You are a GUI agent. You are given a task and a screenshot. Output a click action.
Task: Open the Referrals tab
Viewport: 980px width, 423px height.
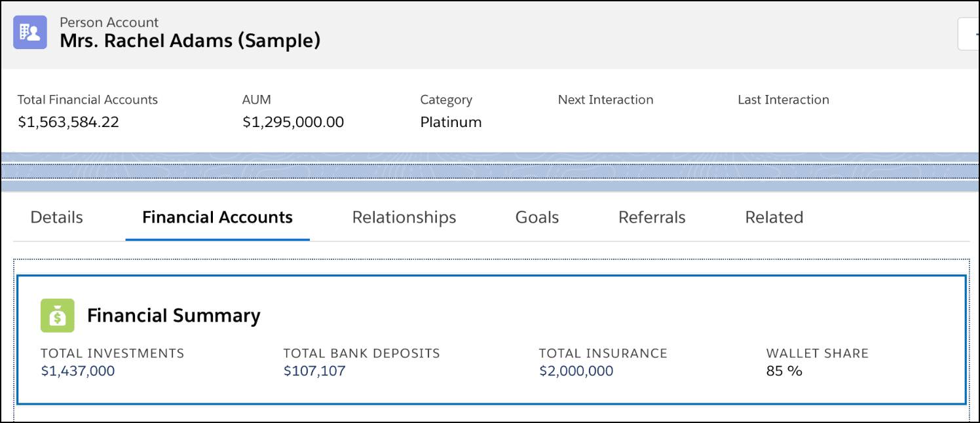(652, 217)
